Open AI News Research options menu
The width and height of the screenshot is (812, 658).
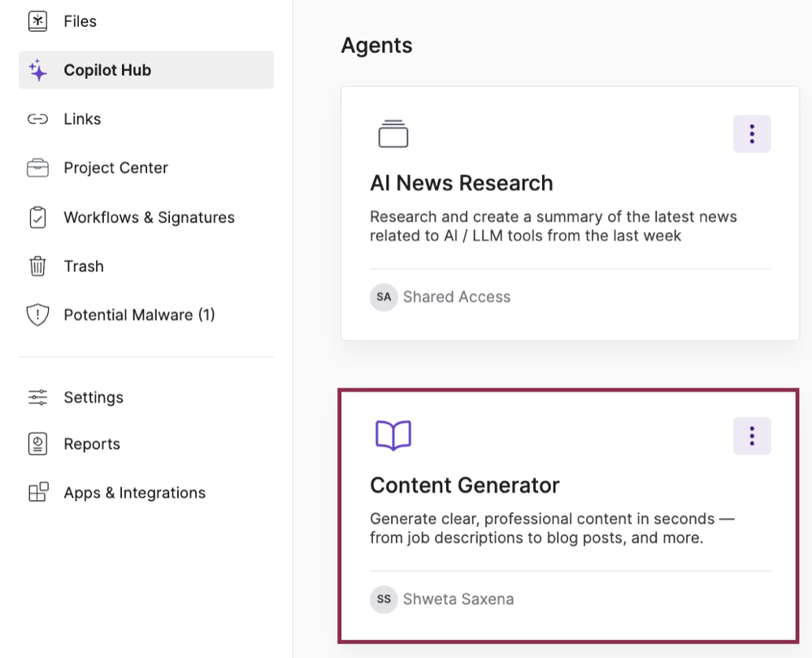[752, 134]
